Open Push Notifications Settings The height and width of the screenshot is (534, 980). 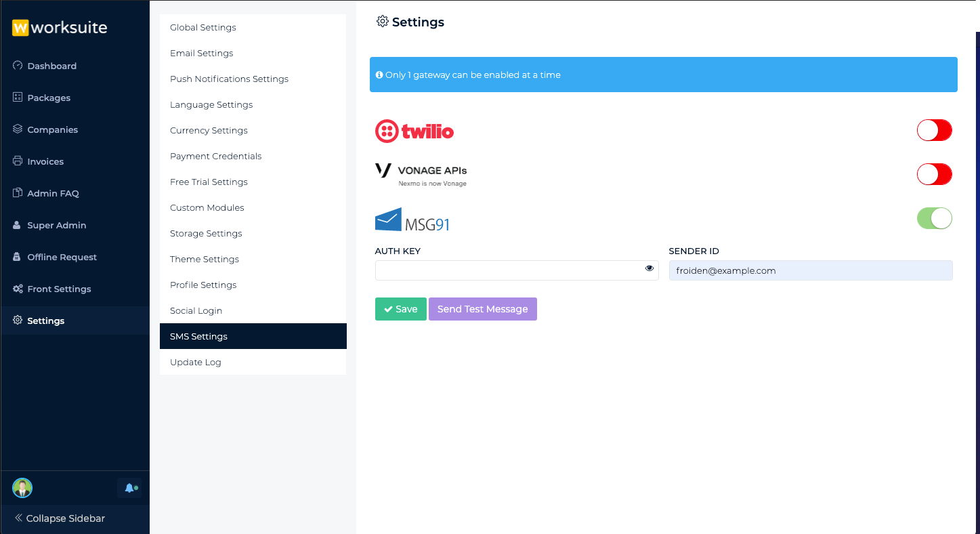point(253,79)
